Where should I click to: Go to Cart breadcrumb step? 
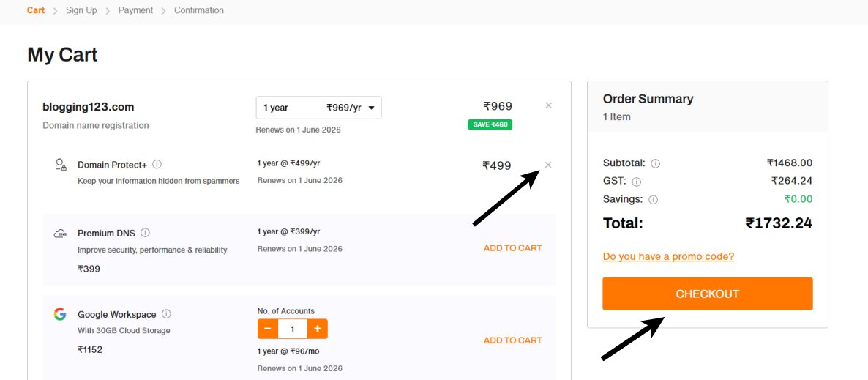click(x=35, y=10)
